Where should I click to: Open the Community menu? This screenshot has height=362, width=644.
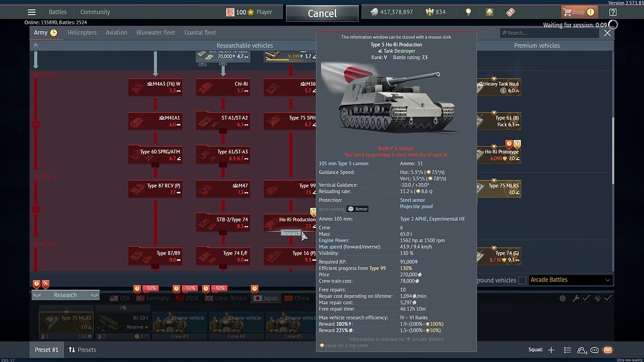[95, 12]
